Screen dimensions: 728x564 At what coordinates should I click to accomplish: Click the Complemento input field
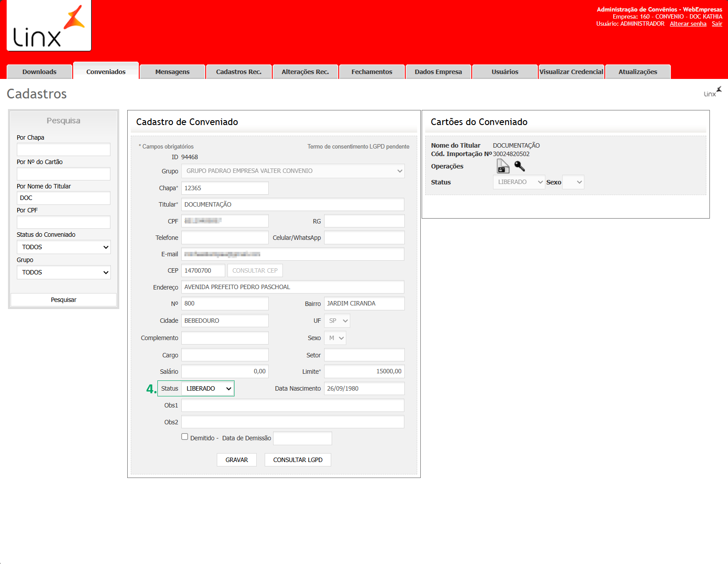point(225,338)
